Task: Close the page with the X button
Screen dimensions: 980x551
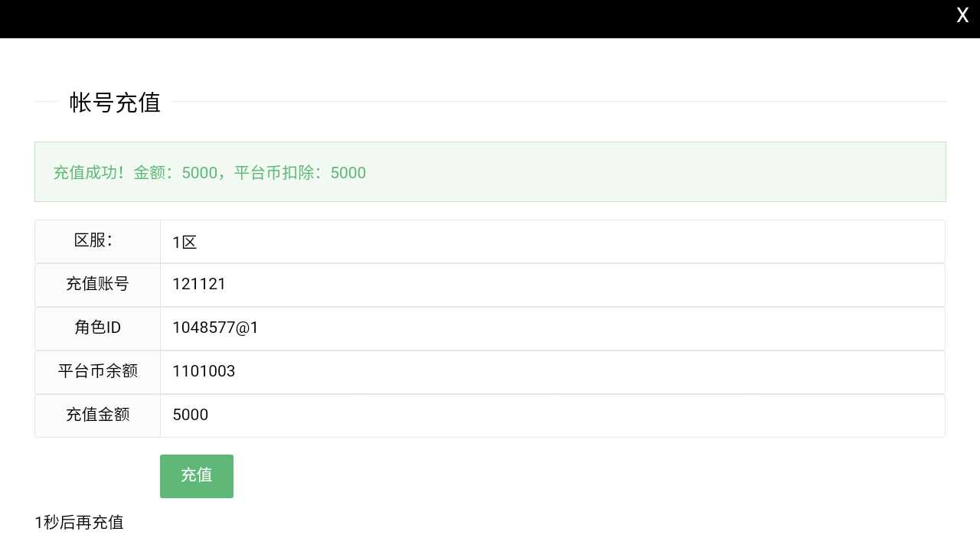Action: tap(962, 15)
